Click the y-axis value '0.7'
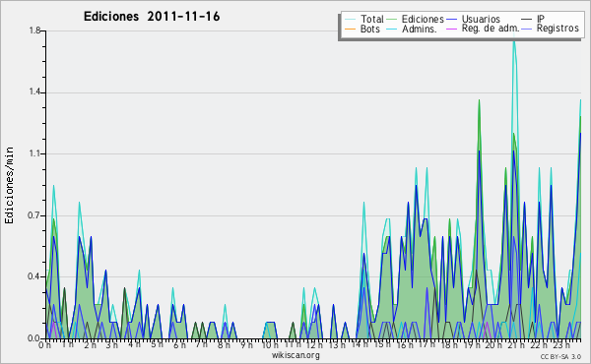This screenshot has height=364, width=591. 34,215
